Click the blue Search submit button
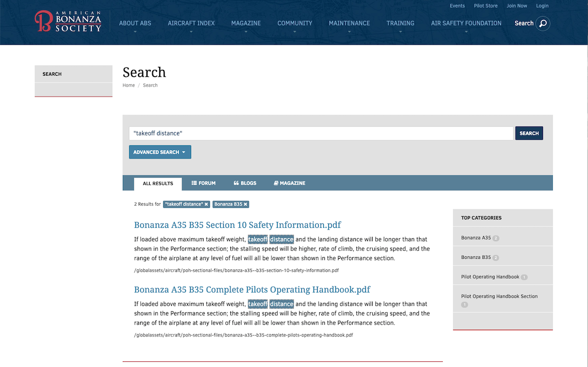The image size is (588, 367). pyautogui.click(x=529, y=133)
